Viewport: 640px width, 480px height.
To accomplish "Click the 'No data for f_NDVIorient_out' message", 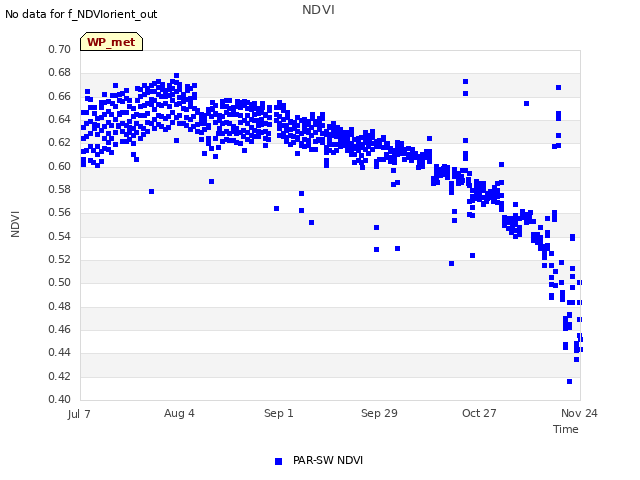I will tap(81, 14).
